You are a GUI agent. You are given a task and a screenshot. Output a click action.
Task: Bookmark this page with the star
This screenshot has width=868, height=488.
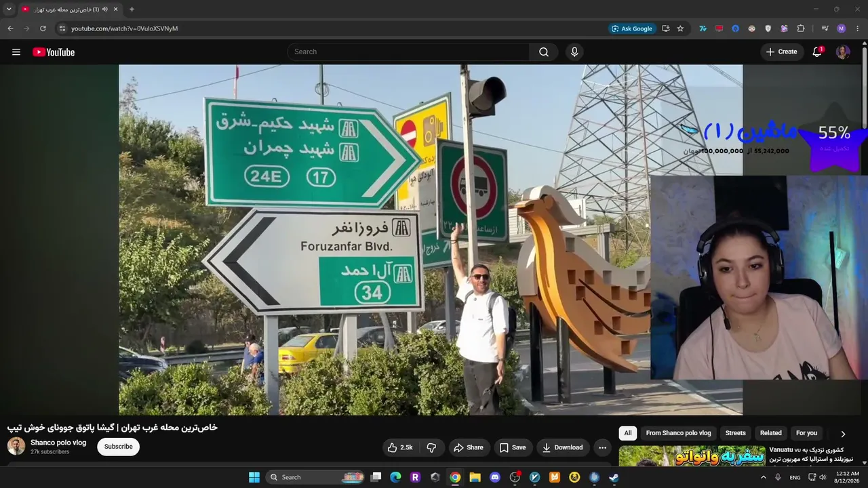click(680, 28)
